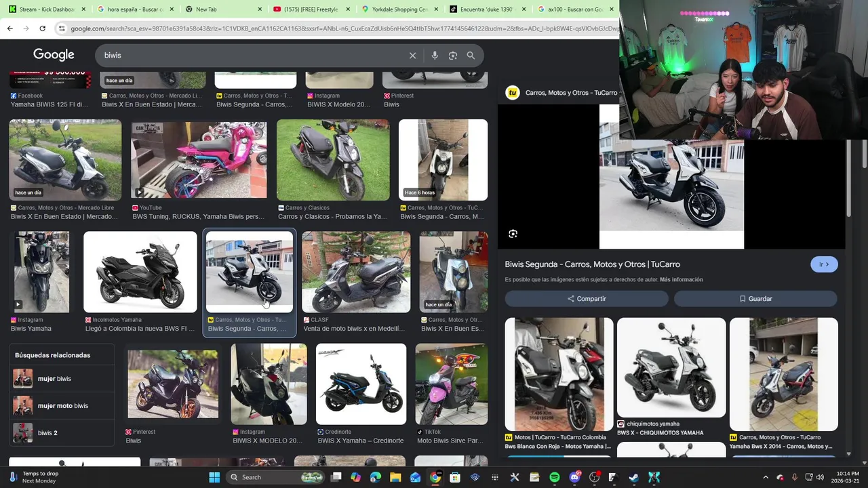
Task: Open Spotify from the taskbar
Action: point(555,477)
